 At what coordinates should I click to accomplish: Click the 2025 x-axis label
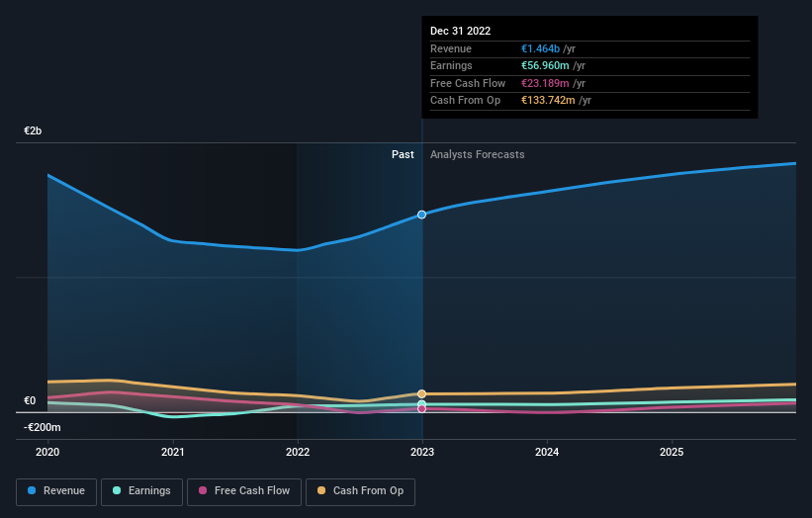[672, 452]
